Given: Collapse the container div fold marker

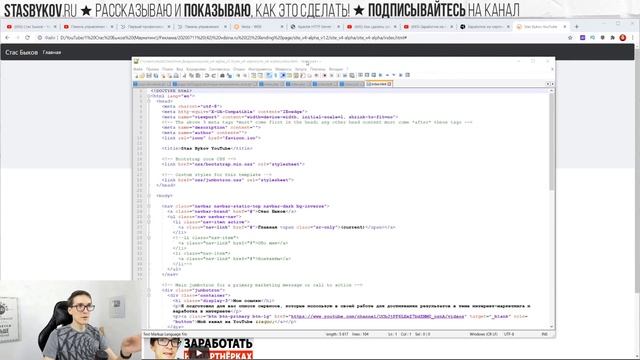Looking at the screenshot, I should click(x=149, y=296).
